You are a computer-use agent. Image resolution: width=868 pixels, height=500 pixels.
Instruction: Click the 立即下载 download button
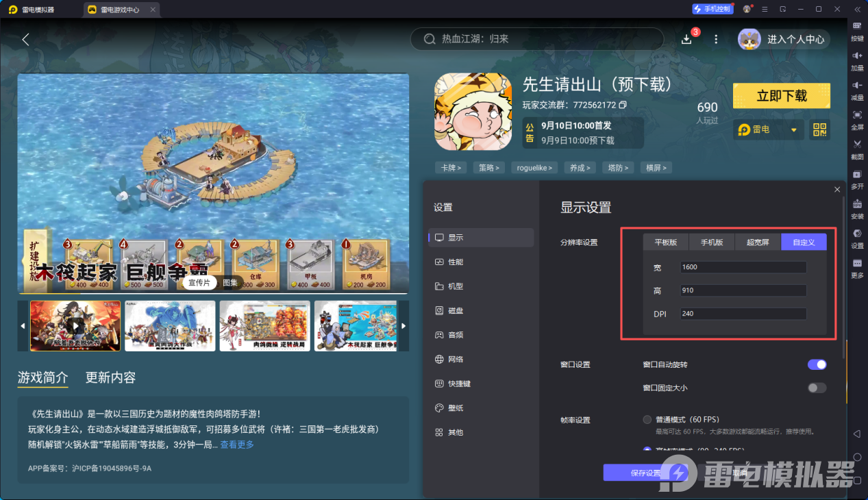[782, 96]
